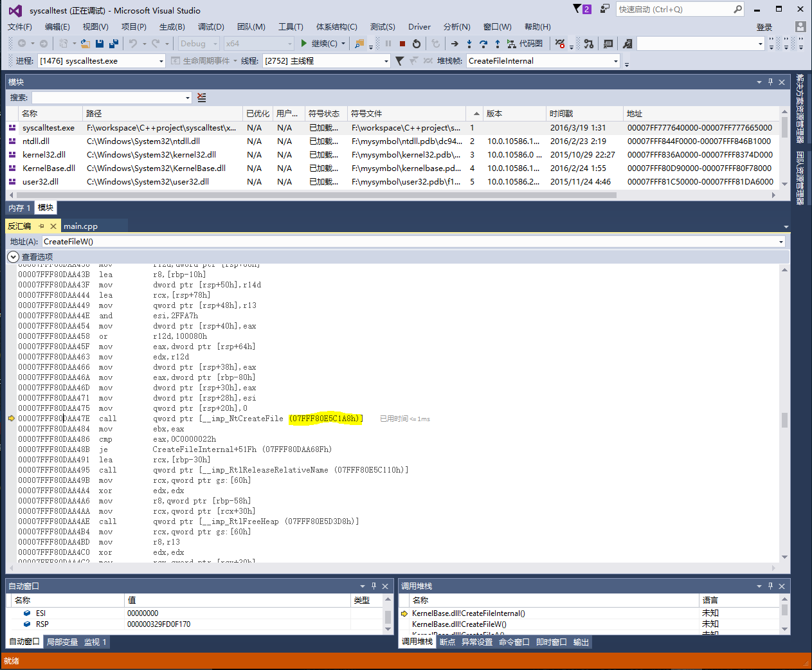
Task: Switch to the 断点 tab
Action: click(x=447, y=642)
